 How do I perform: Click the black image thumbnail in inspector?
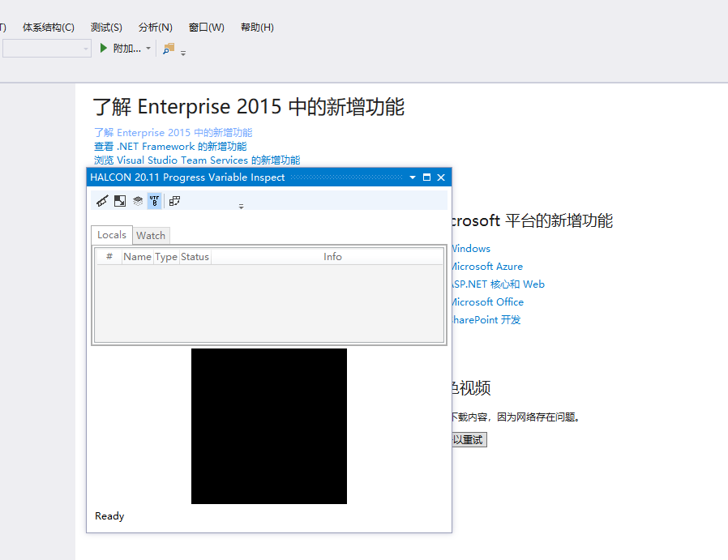(268, 426)
